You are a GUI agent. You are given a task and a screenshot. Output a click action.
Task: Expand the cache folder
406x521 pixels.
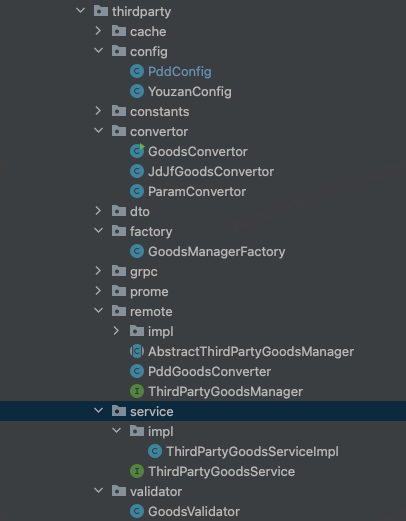(x=98, y=31)
